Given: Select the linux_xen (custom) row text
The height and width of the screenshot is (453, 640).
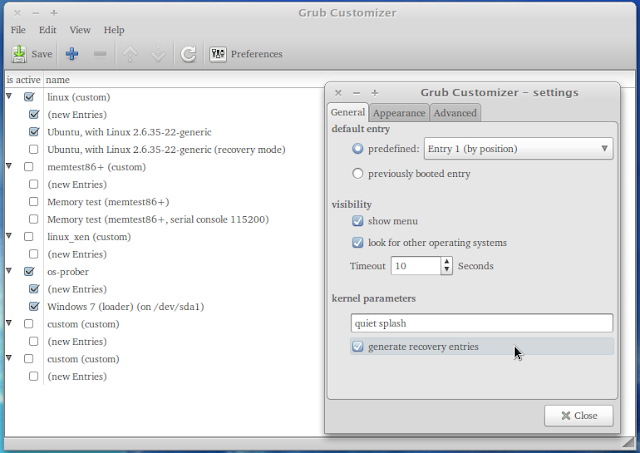Looking at the screenshot, I should click(x=89, y=237).
